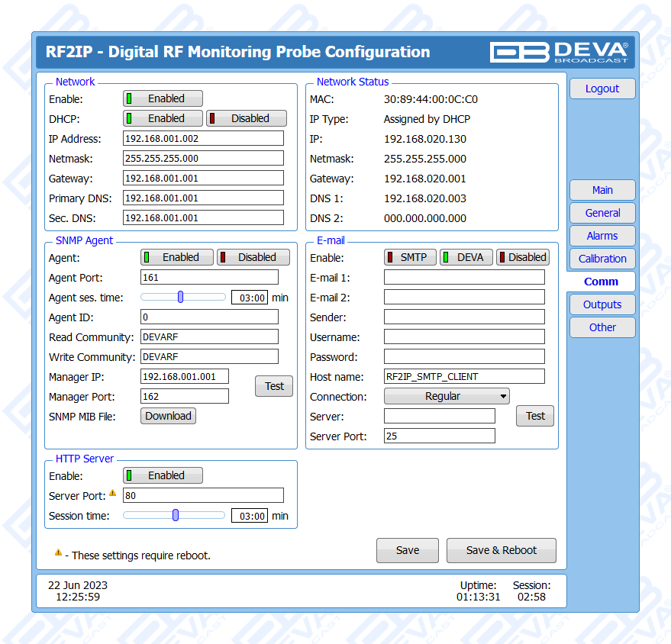Viewport: 671px width, 644px height.
Task: Select DEVA e-mail mode
Action: tap(466, 257)
